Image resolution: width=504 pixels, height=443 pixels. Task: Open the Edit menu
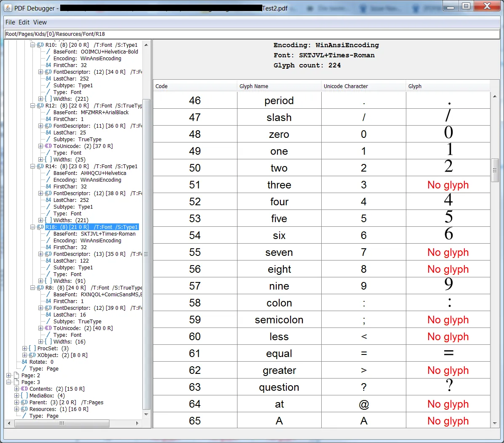pos(24,22)
